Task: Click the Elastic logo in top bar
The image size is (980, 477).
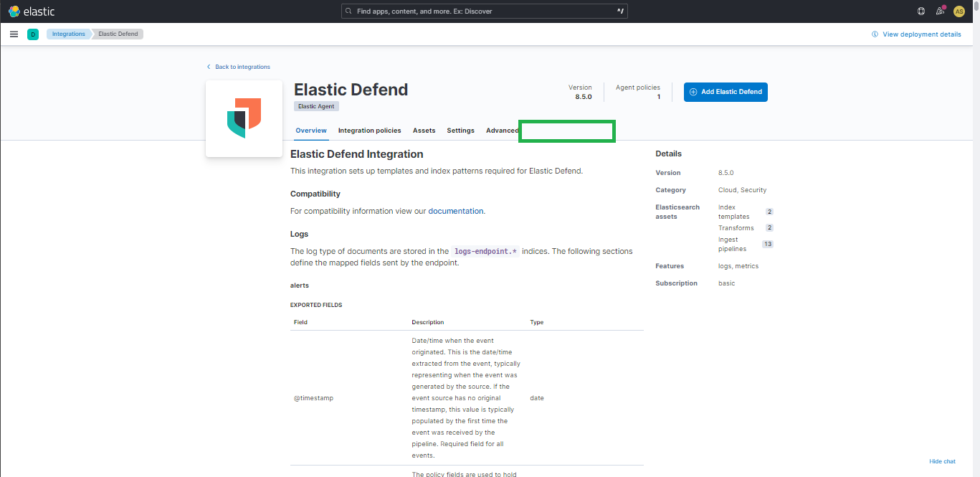Action: click(x=30, y=11)
